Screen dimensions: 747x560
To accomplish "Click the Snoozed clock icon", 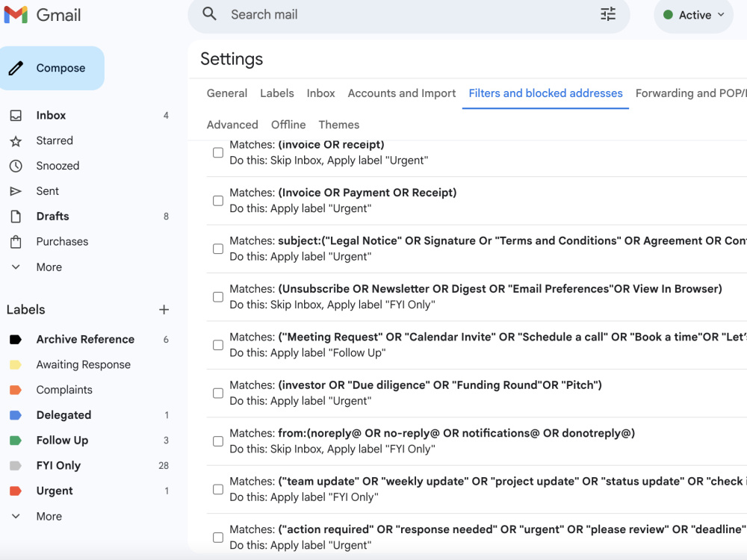I will click(x=16, y=167).
